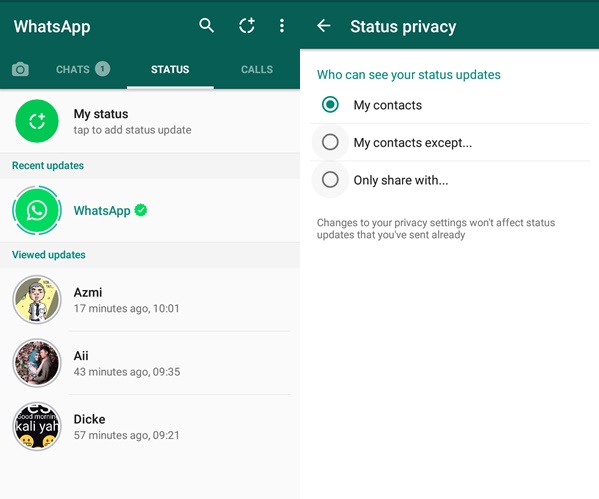Tap the green My status add circle
The height and width of the screenshot is (499, 599).
coord(37,121)
